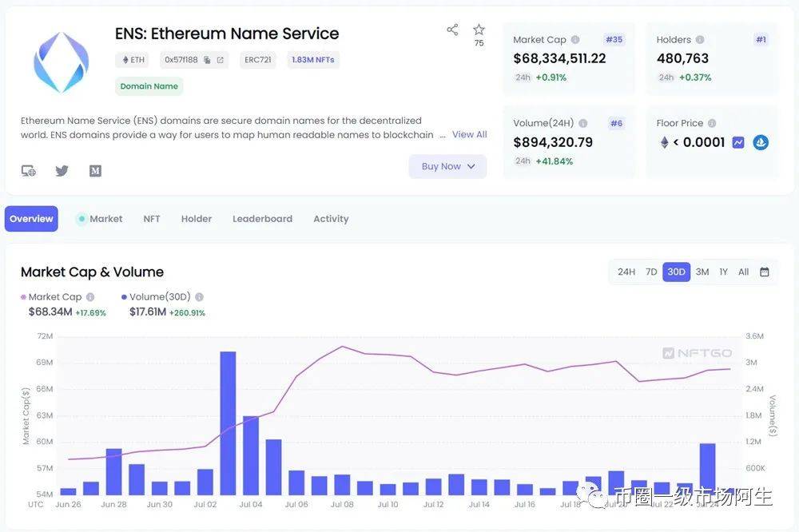Expand description with View All
This screenshot has width=799, height=532.
pos(469,134)
